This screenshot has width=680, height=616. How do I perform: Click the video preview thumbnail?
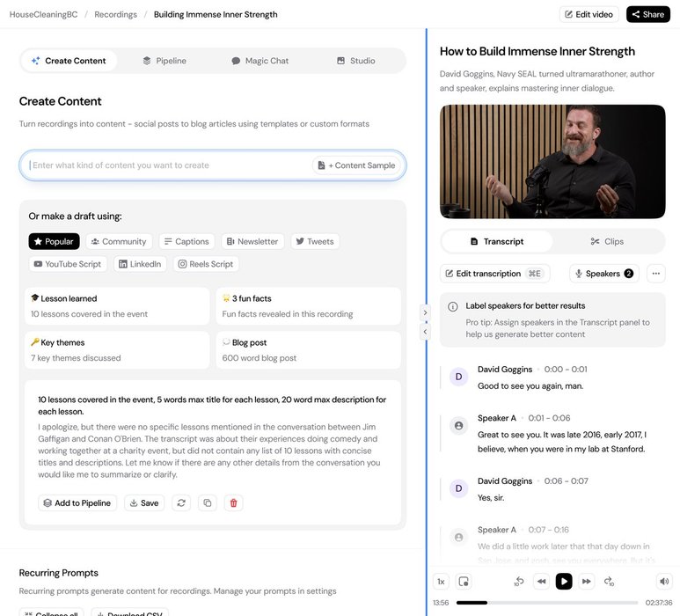tap(552, 161)
